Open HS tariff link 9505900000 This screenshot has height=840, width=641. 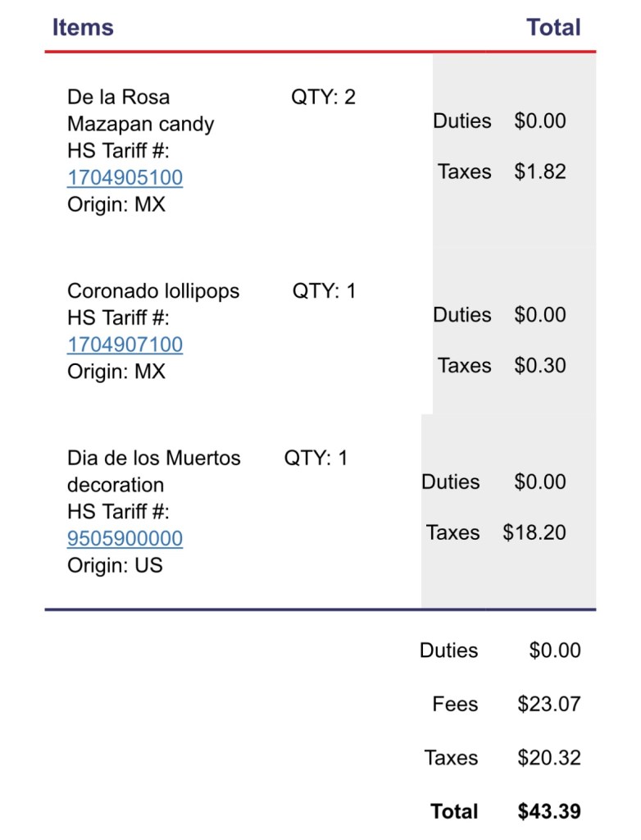point(125,539)
